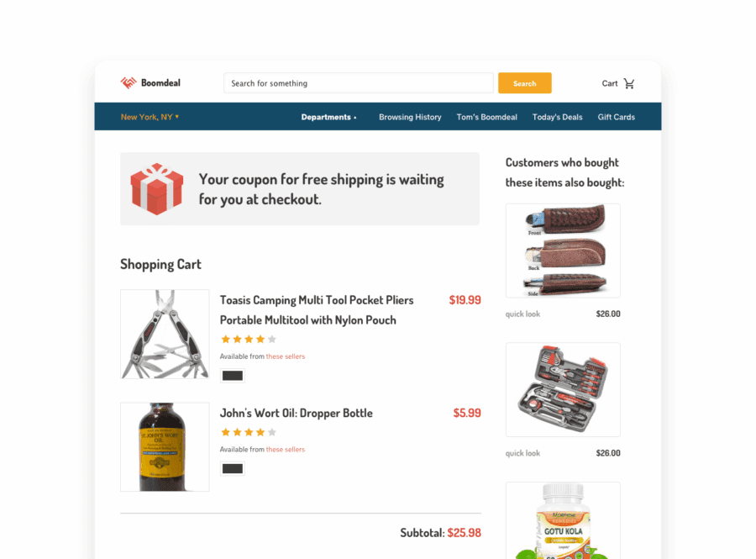The height and width of the screenshot is (559, 756).
Task: Click the Boomdeal logo icon
Action: [129, 83]
